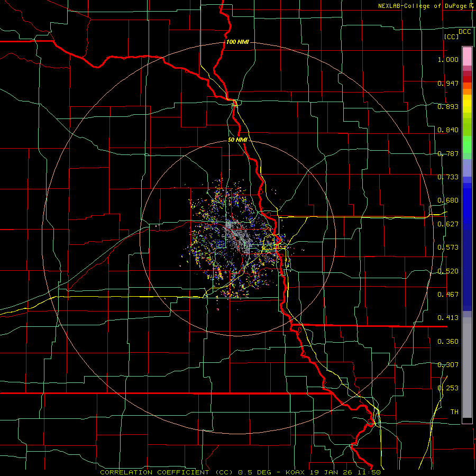Click the 0.840 legend value

click(448, 130)
